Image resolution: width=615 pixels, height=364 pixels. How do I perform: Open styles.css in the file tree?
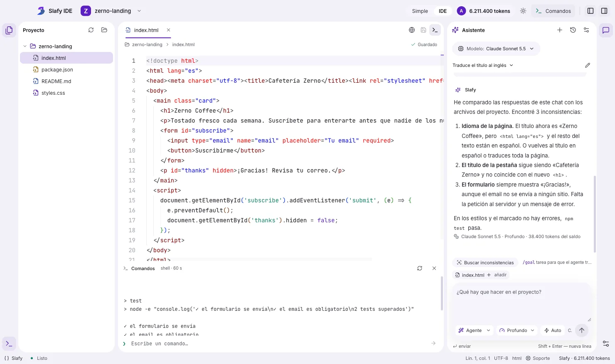66,93
